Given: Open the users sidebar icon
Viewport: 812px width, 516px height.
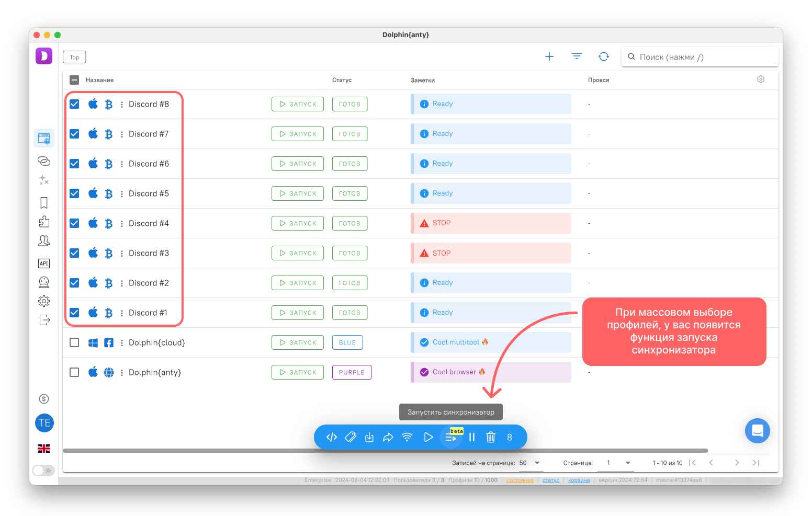Looking at the screenshot, I should point(44,240).
